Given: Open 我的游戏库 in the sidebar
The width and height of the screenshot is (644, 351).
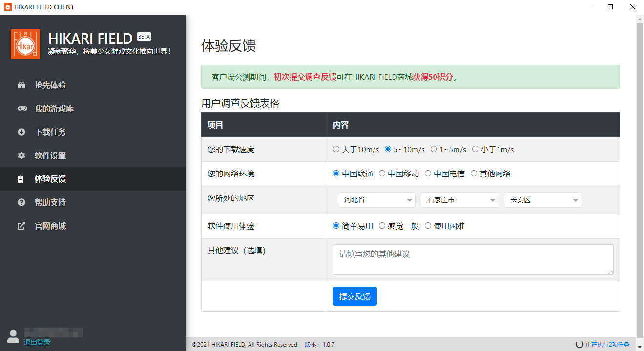Looking at the screenshot, I should click(93, 109).
